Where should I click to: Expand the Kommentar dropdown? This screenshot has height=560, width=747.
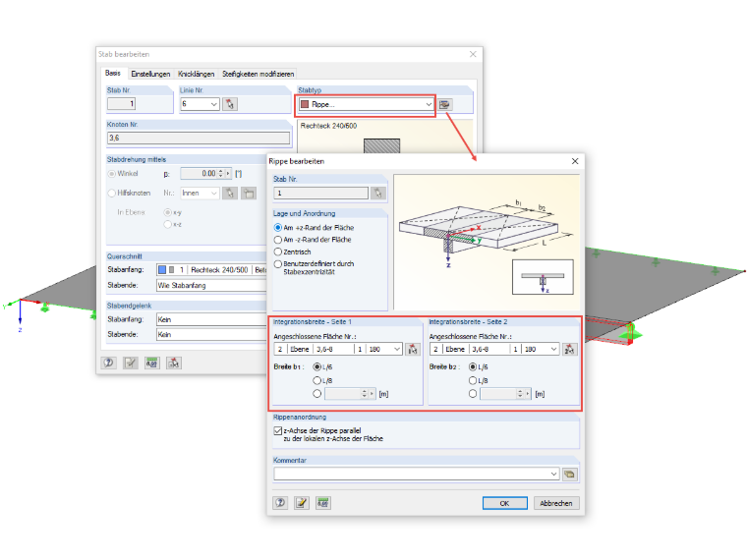(x=553, y=474)
